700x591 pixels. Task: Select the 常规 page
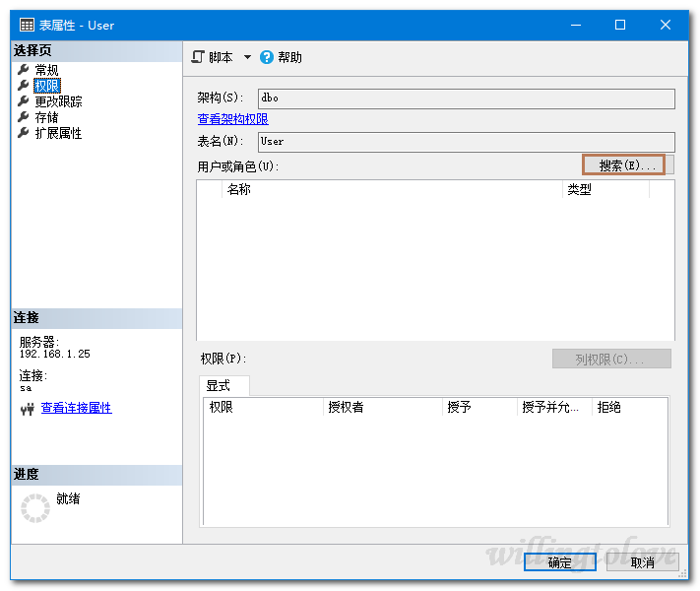[x=46, y=70]
